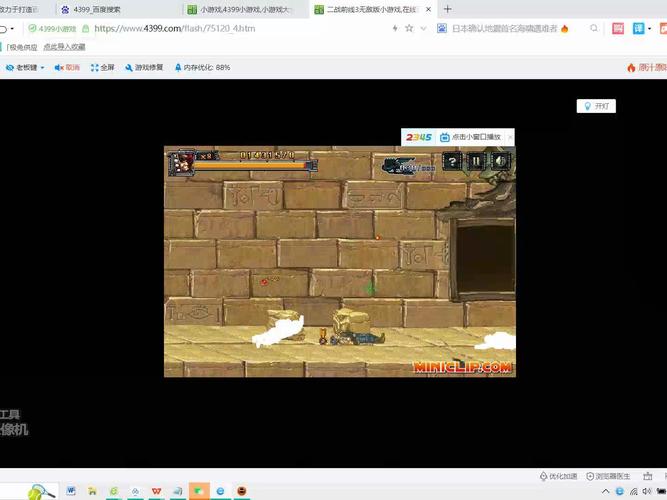Image resolution: width=667 pixels, height=500 pixels.
Task: Click 点击小窗口播放 small window playback
Action: click(470, 137)
